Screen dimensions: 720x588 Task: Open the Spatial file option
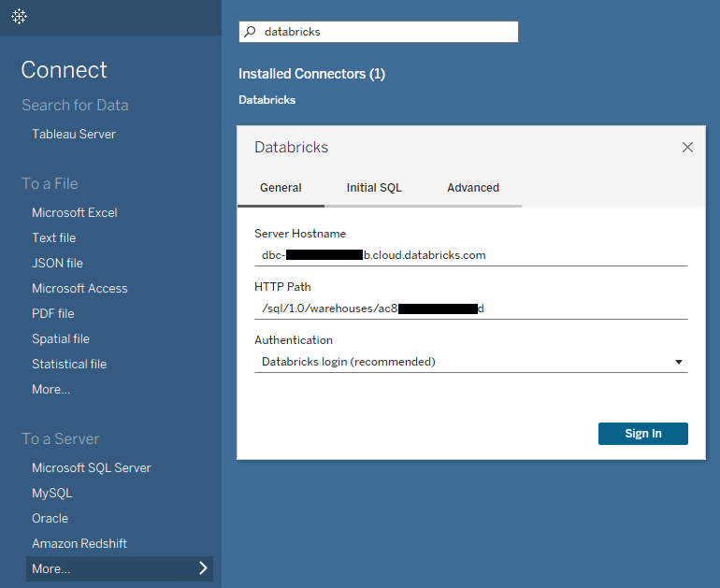[61, 338]
